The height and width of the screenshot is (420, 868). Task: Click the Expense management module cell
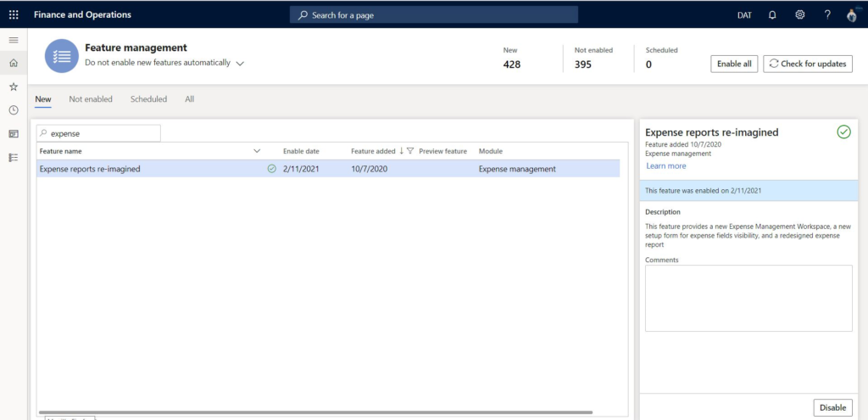(x=517, y=169)
